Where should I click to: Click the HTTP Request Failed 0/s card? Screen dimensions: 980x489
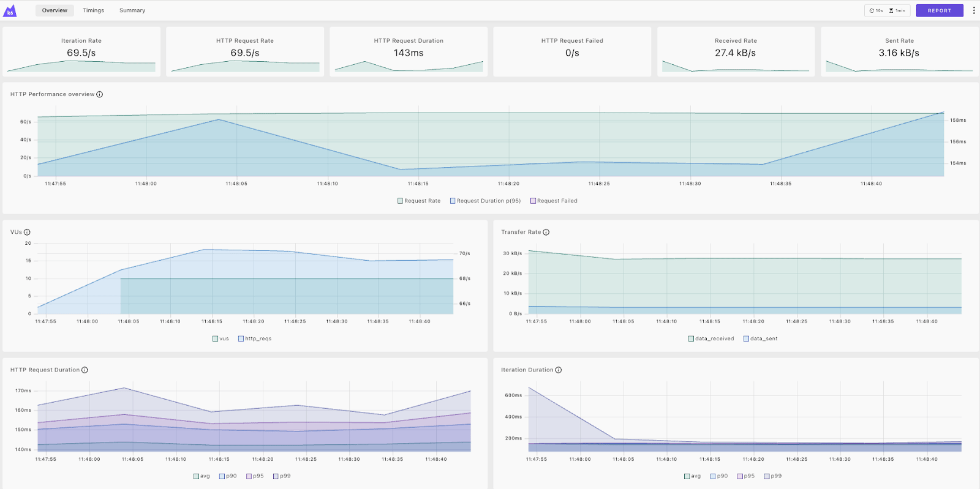coord(572,51)
